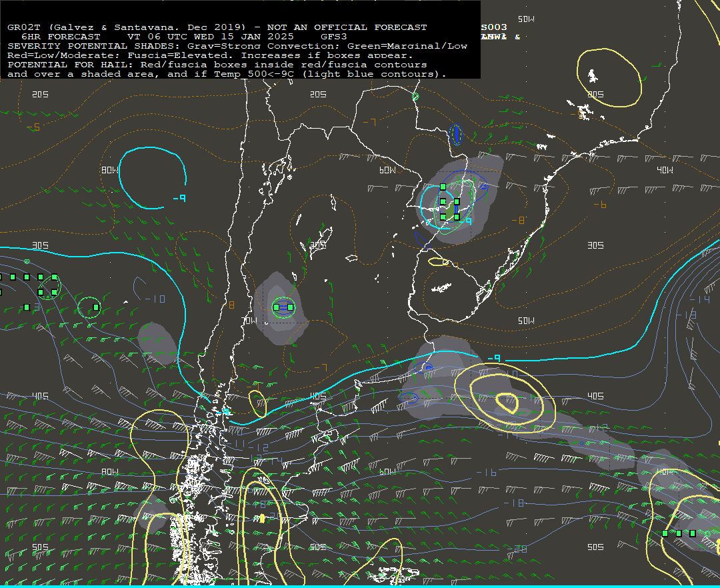The image size is (720, 588).
Task: Click the blue '-14' contour label
Action: [x=700, y=300]
